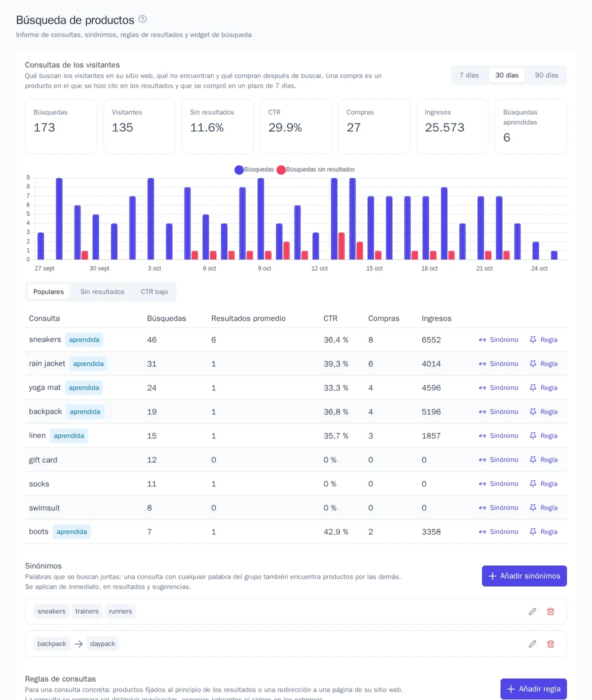The height and width of the screenshot is (700, 592).
Task: Create a rule for yoga mat
Action: click(543, 388)
